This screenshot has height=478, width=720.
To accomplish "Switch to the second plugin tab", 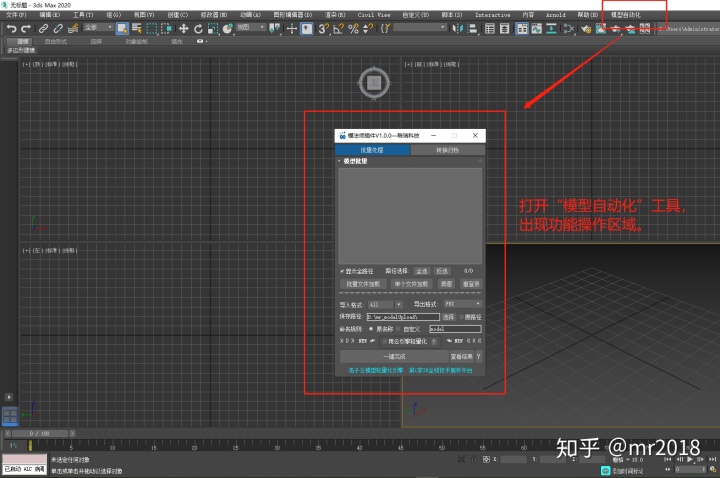I will 448,150.
